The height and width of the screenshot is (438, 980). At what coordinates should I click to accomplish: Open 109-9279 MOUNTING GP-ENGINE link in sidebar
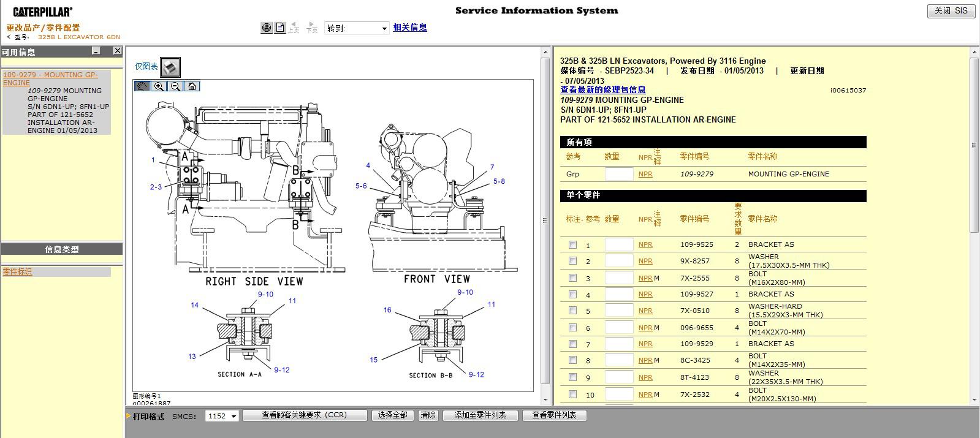pyautogui.click(x=50, y=78)
